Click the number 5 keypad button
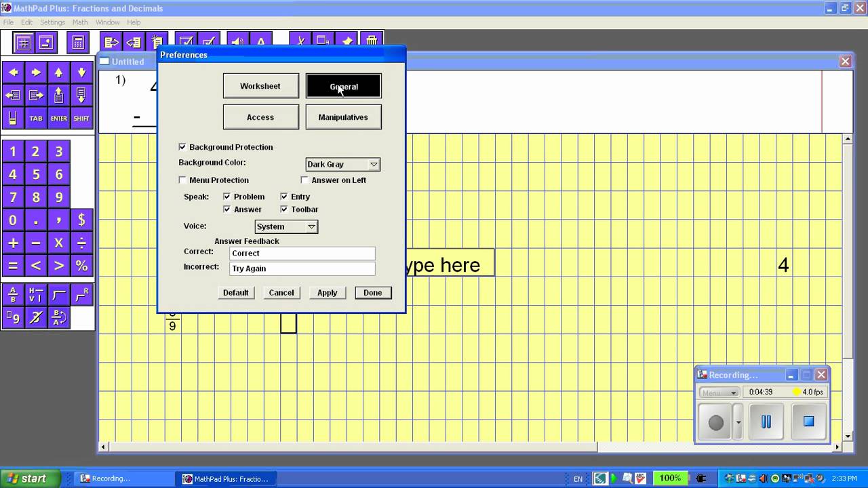Screen dimensions: 868x488 tap(36, 174)
